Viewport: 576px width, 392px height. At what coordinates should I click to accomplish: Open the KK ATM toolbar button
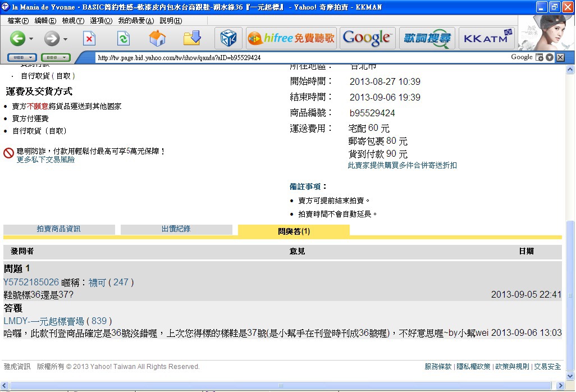coord(487,38)
